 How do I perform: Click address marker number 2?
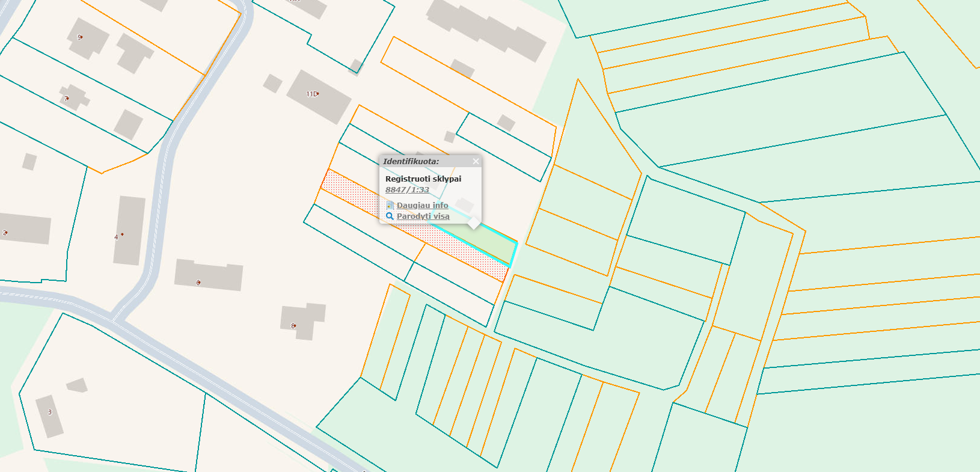point(5,233)
